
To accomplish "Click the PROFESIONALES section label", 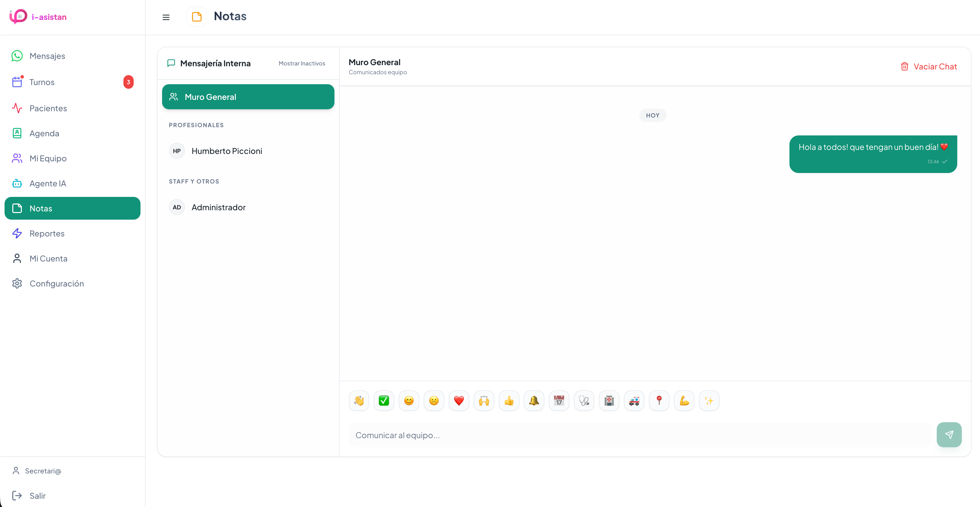I will tap(196, 125).
